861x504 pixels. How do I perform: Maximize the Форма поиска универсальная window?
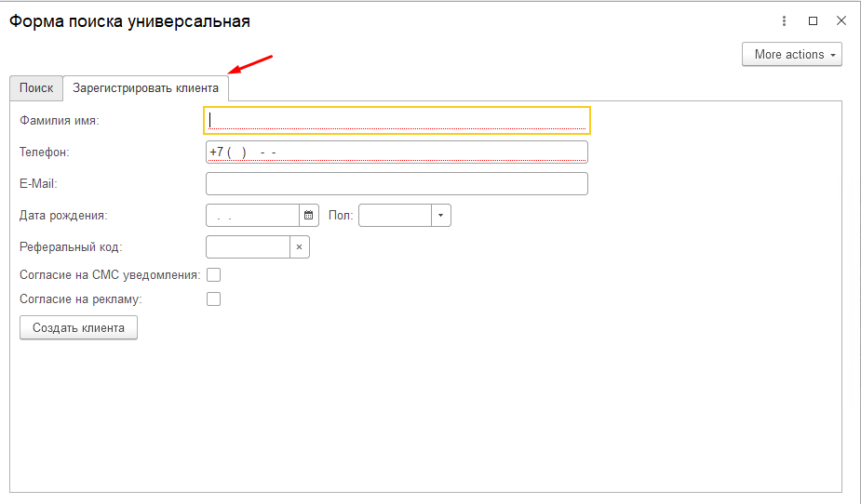(x=814, y=20)
